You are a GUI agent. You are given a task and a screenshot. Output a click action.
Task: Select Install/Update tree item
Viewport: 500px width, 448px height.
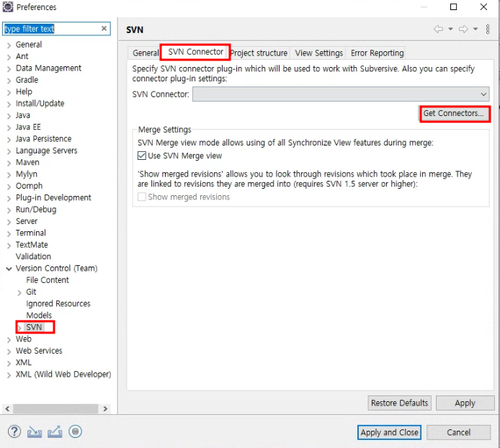tap(40, 104)
